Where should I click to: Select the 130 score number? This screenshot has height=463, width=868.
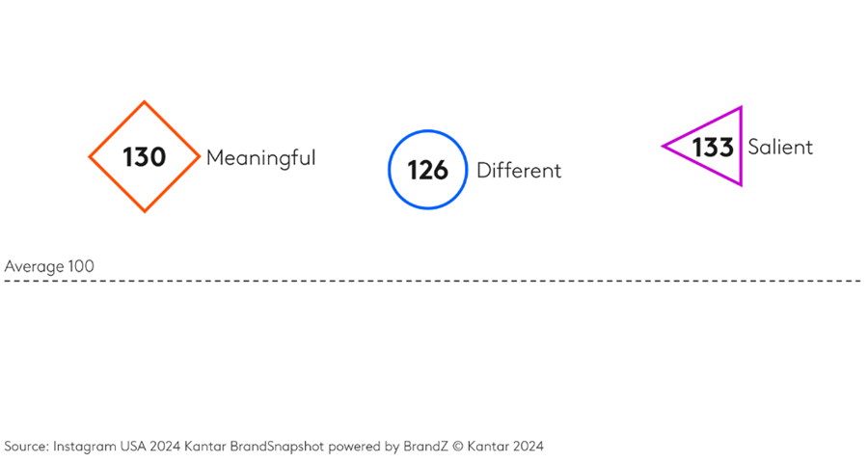click(145, 156)
